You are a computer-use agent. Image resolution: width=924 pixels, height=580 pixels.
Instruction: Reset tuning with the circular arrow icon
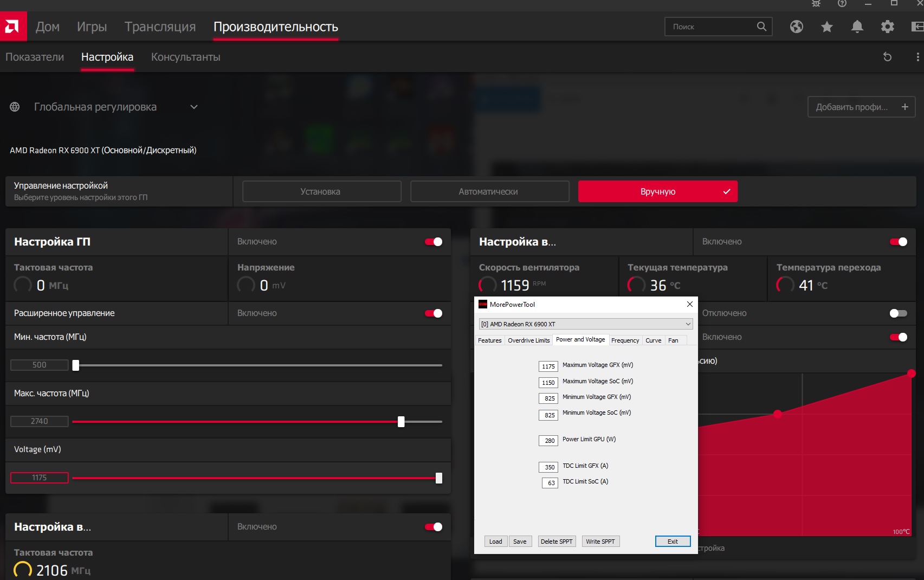point(887,57)
